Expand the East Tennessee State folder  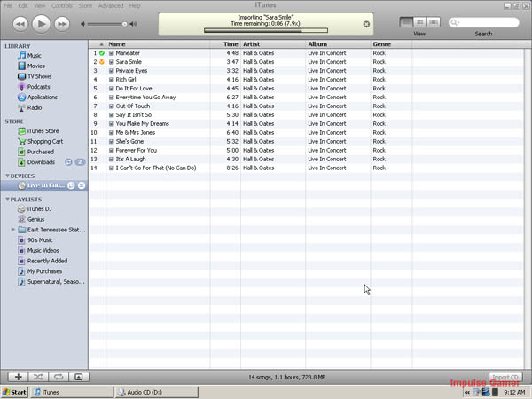click(13, 230)
